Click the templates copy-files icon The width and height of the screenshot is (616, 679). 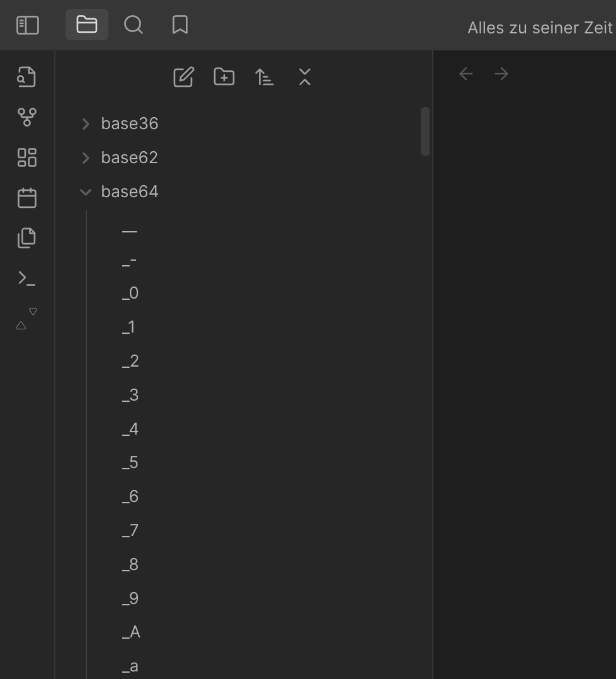coord(27,237)
